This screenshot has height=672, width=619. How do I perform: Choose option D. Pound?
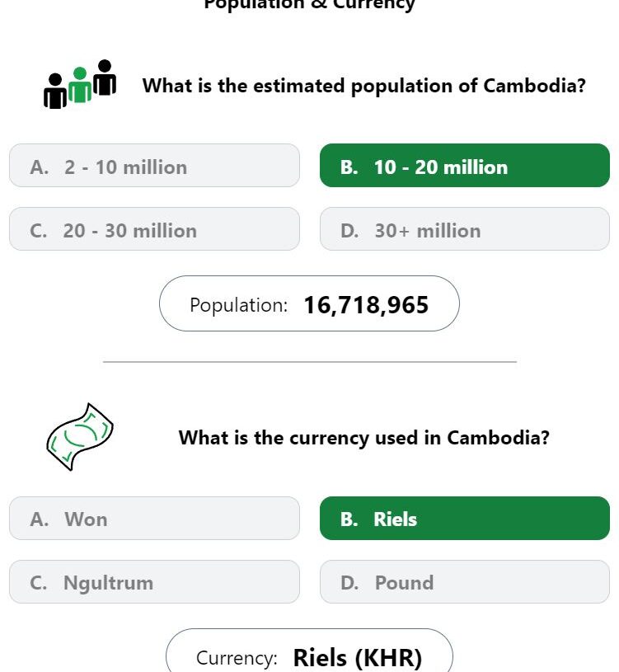[x=465, y=581]
